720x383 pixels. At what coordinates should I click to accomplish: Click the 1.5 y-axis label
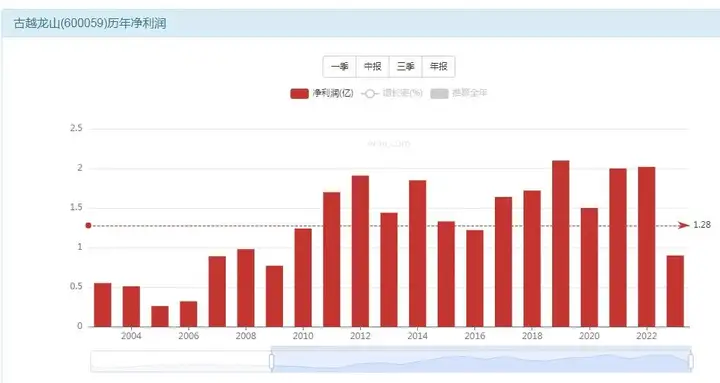tap(76, 208)
